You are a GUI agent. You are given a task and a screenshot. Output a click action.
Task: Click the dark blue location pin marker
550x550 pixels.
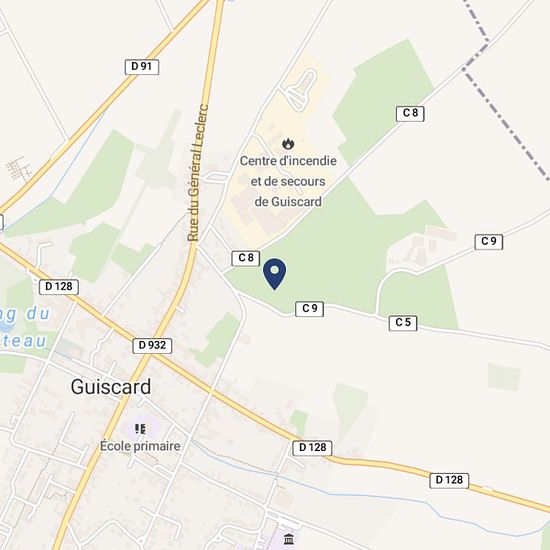[275, 274]
